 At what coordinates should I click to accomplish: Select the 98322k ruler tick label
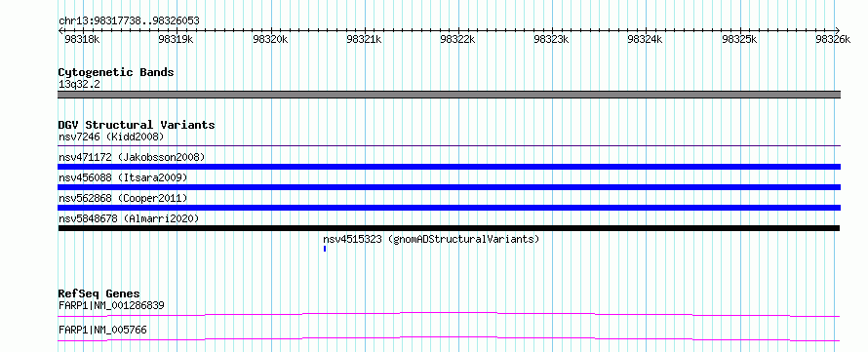pos(457,39)
